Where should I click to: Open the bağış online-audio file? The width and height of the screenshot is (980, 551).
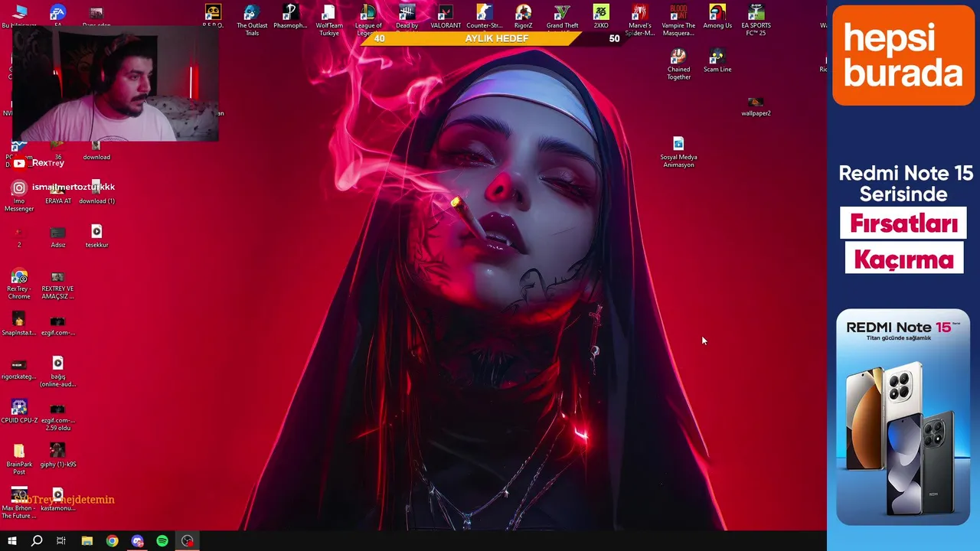tap(57, 372)
